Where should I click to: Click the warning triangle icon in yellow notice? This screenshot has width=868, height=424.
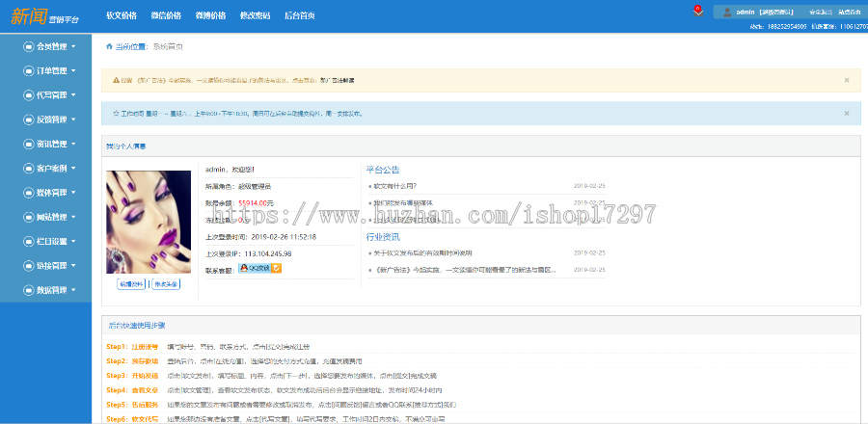click(117, 80)
